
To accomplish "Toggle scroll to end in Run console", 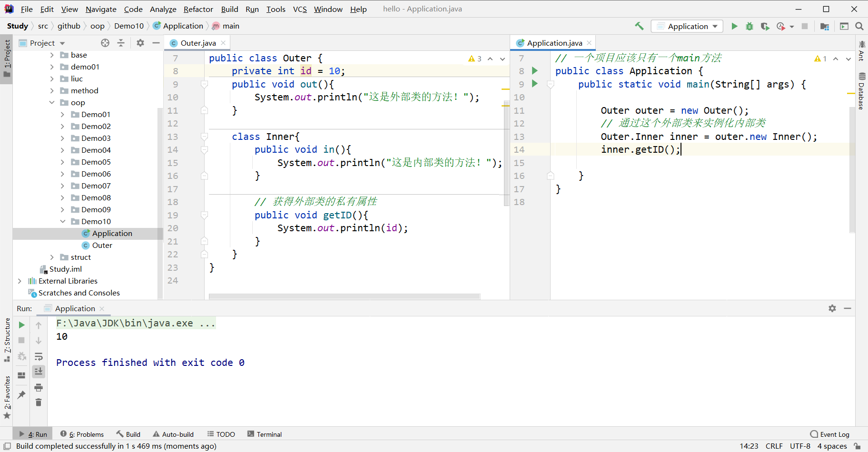I will (x=39, y=372).
